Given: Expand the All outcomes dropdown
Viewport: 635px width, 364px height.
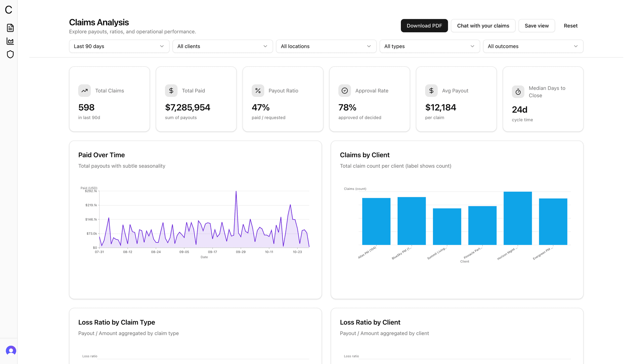Looking at the screenshot, I should coord(533,46).
